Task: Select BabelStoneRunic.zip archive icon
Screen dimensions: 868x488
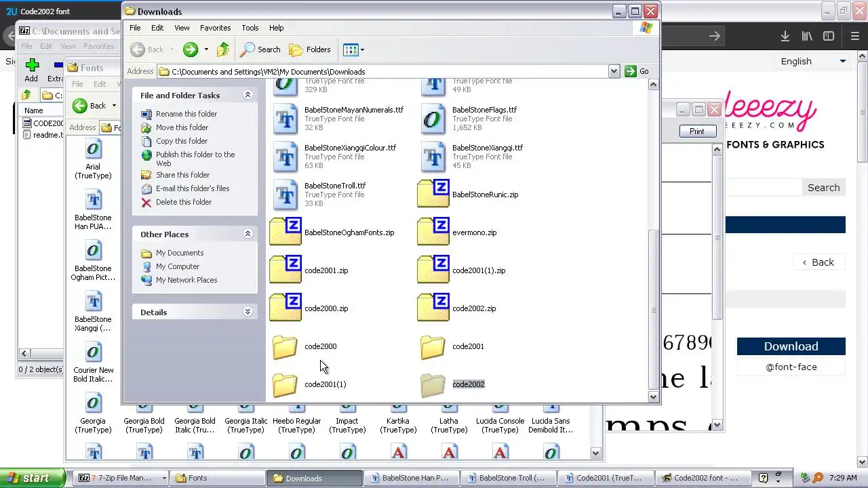Action: coord(433,195)
